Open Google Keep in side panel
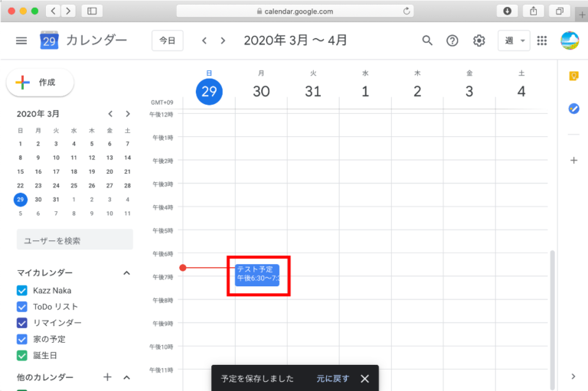 click(x=573, y=76)
